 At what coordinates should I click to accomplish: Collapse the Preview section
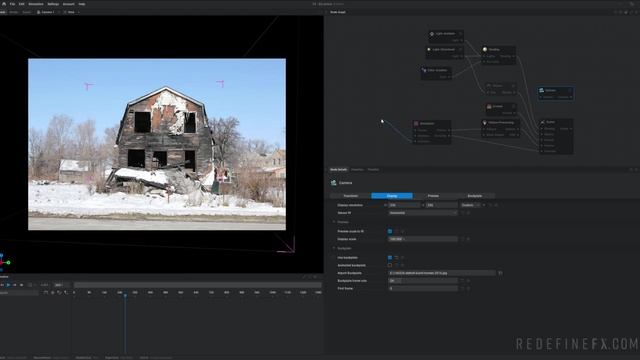click(x=334, y=222)
